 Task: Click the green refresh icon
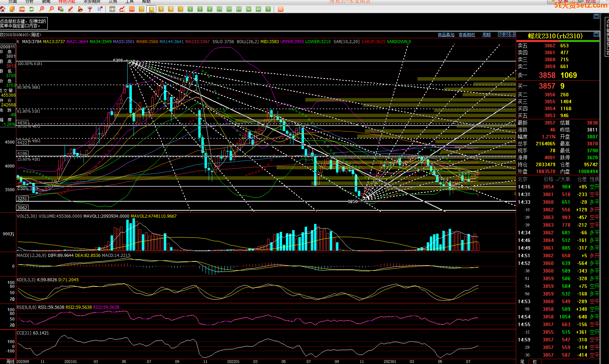click(x=31, y=9)
